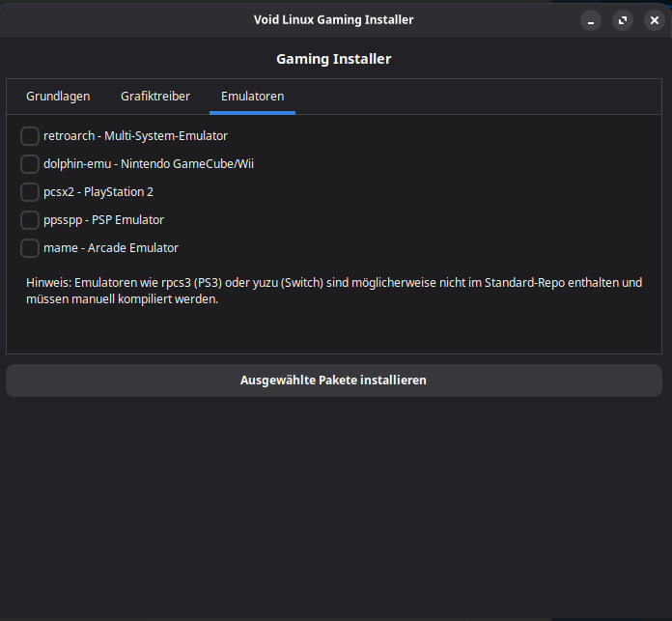Viewport: 672px width, 621px height.
Task: Click the 'dolphin-emu - Nintendo GameCube/Wii' label
Action: [x=149, y=164]
